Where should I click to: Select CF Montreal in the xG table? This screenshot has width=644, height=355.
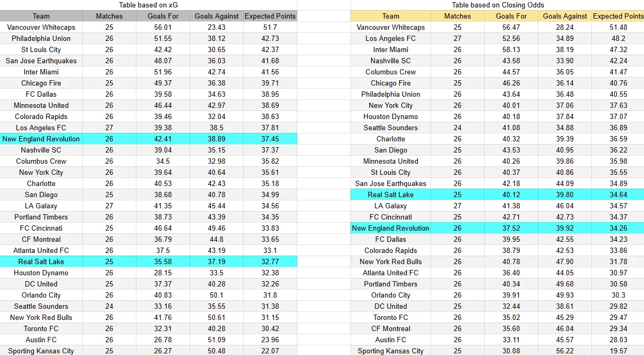41,239
